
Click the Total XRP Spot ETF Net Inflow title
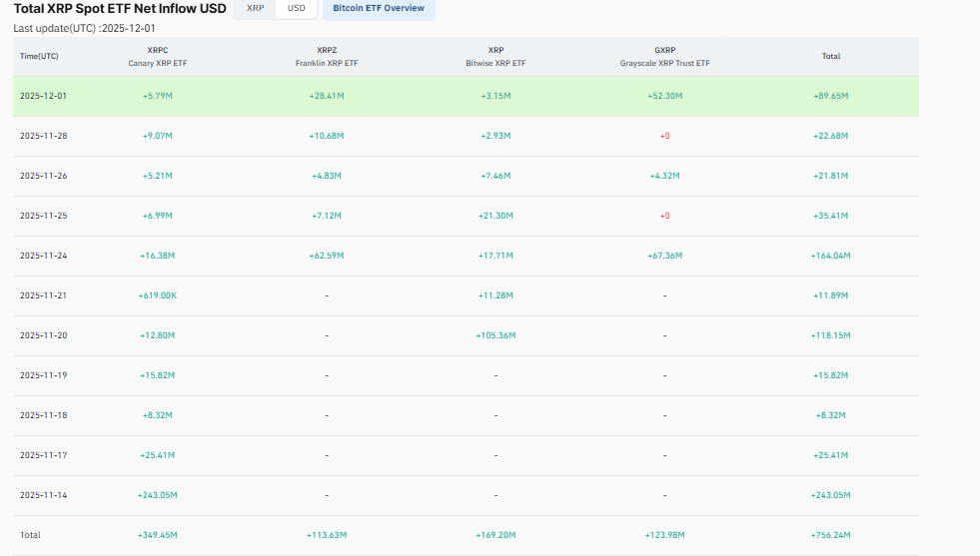point(119,8)
